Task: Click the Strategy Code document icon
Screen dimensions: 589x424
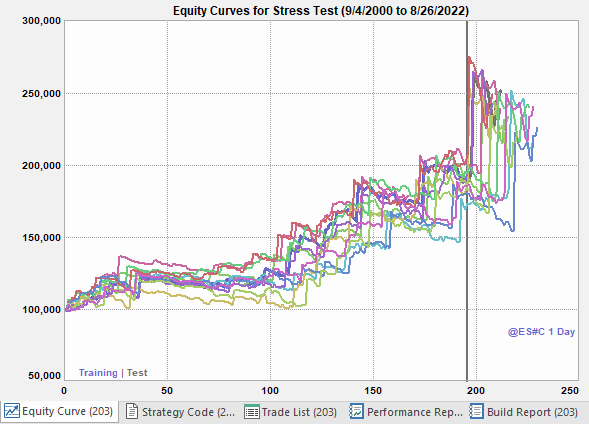Action: pyautogui.click(x=131, y=411)
